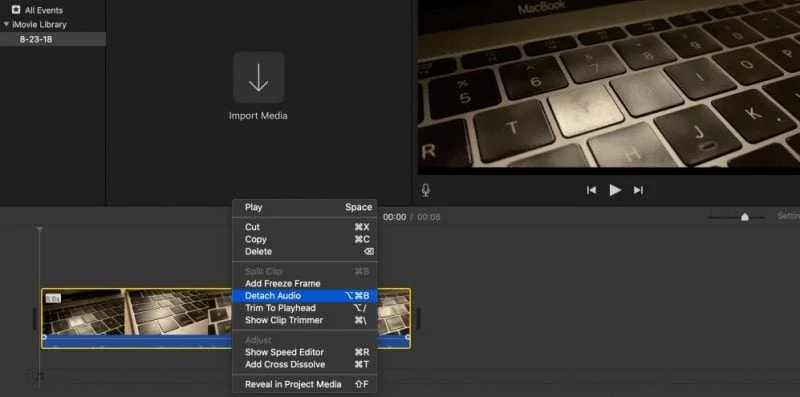Choose Cut from the context menu
Image resolution: width=800 pixels, height=397 pixels.
(305, 227)
